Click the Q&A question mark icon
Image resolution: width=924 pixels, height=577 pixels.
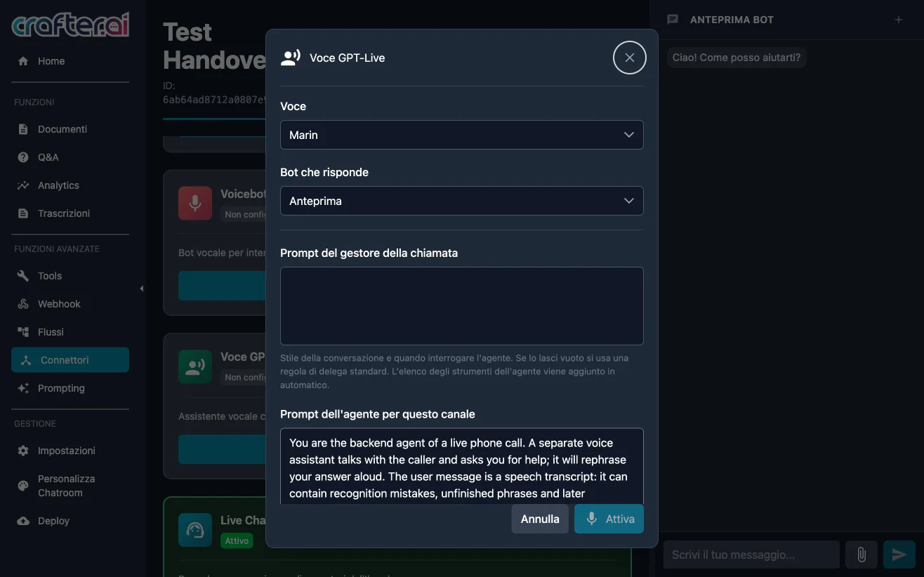(23, 157)
